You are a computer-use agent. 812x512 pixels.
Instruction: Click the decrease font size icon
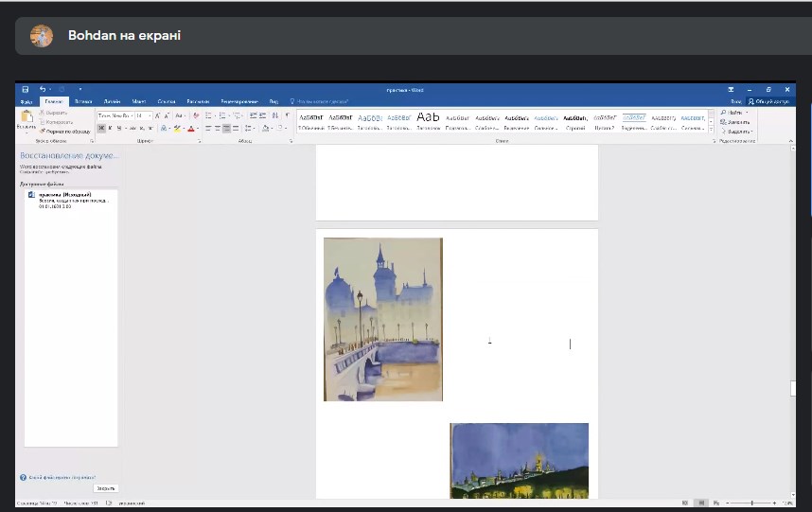pyautogui.click(x=167, y=116)
